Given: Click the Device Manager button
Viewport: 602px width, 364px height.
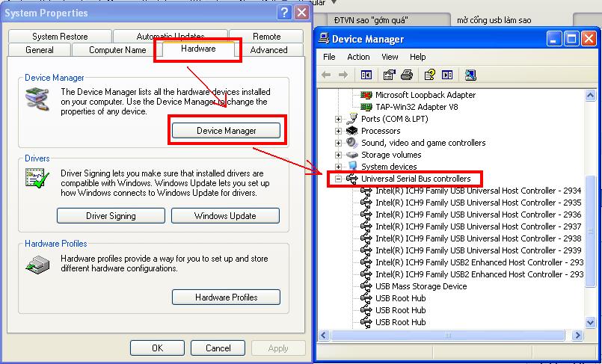Looking at the screenshot, I should point(226,131).
